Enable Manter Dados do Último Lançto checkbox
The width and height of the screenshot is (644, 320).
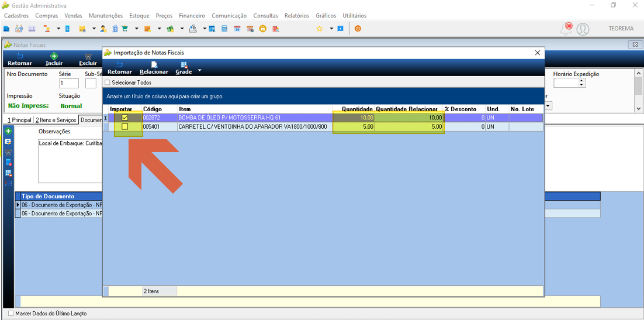pos(11,314)
